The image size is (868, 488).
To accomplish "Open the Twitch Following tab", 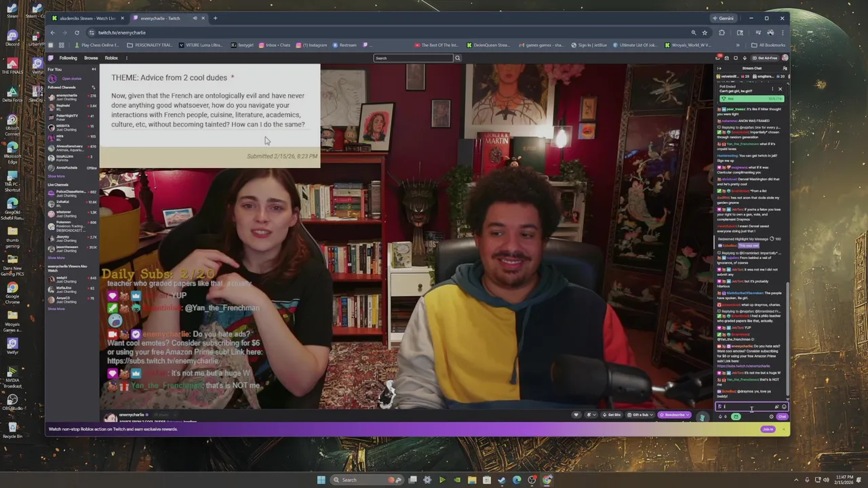I will pyautogui.click(x=68, y=58).
